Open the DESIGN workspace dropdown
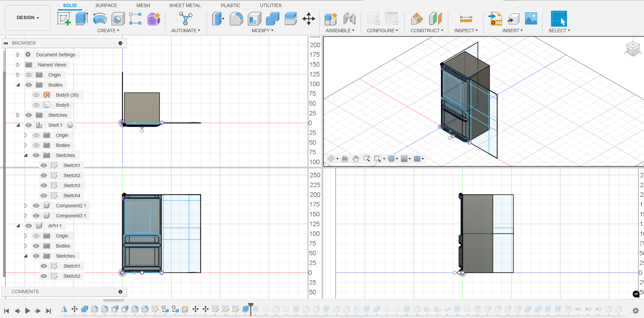 point(28,17)
